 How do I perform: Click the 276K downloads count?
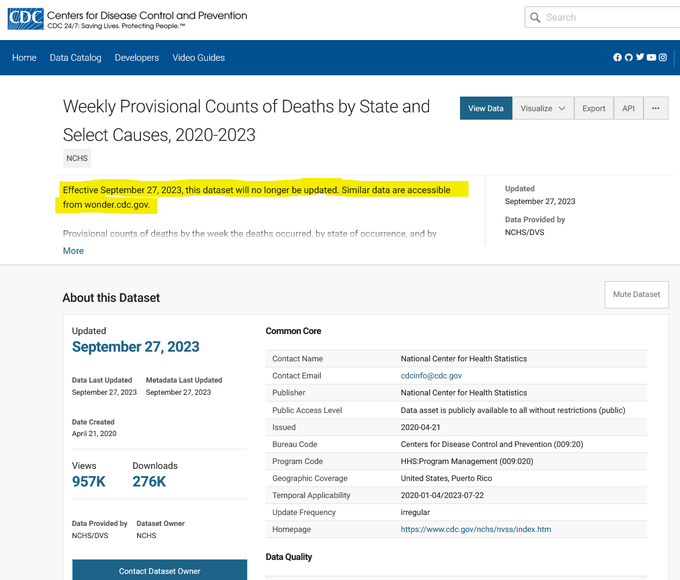tap(149, 482)
